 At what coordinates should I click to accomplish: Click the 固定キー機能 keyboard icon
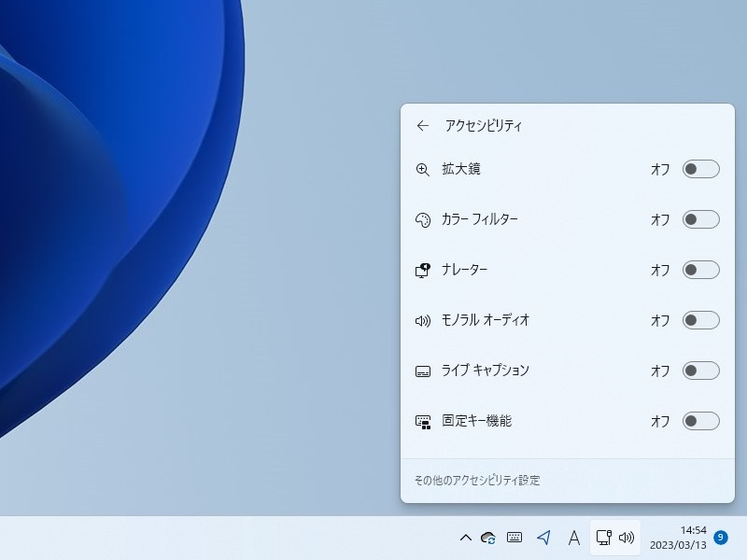(x=423, y=421)
